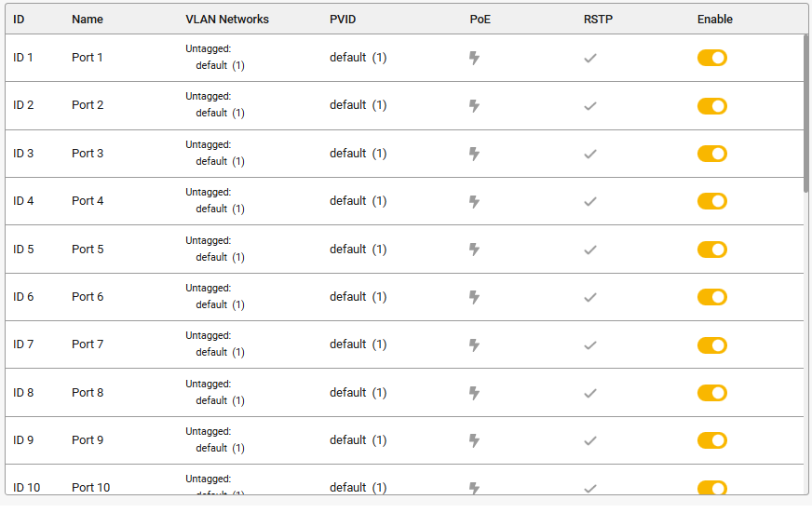812x513 pixels.
Task: Click the RSTP checkmark for Port 9
Action: coord(590,441)
